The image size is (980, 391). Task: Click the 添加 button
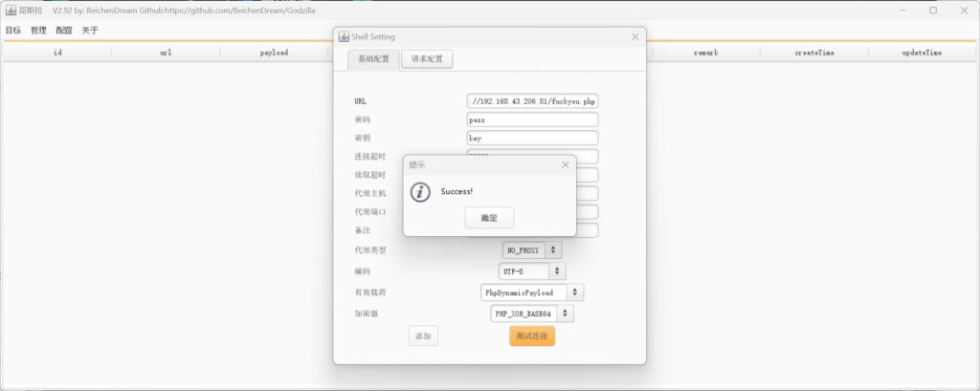(423, 337)
